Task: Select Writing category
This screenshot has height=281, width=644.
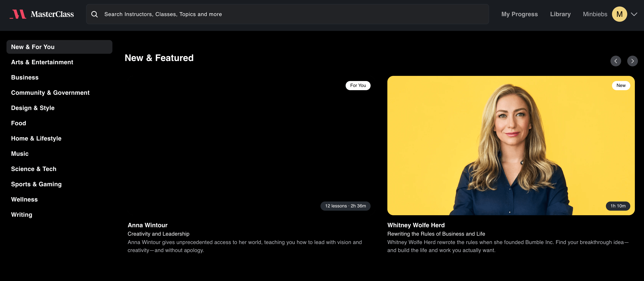Action: pyautogui.click(x=22, y=215)
